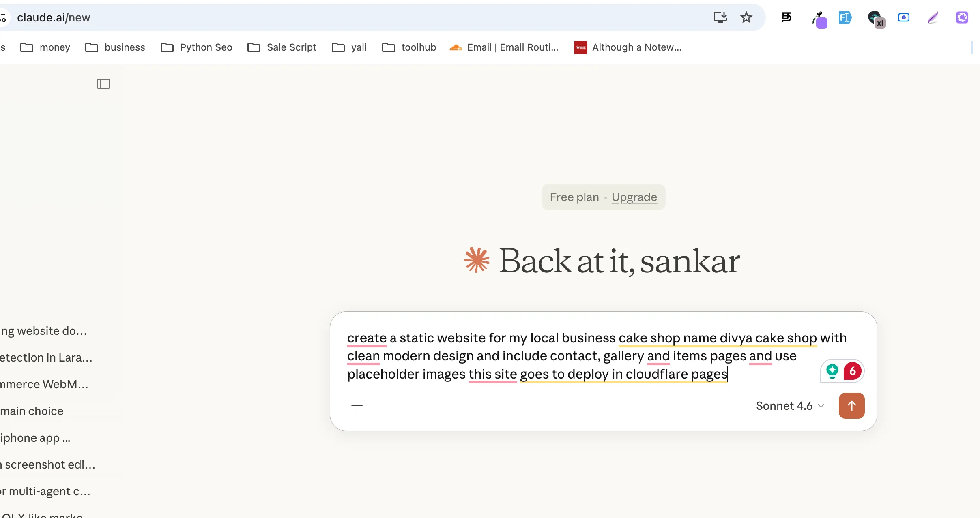Open the Sonnet 4.6 model dropdown
The width and height of the screenshot is (980, 518).
[790, 406]
